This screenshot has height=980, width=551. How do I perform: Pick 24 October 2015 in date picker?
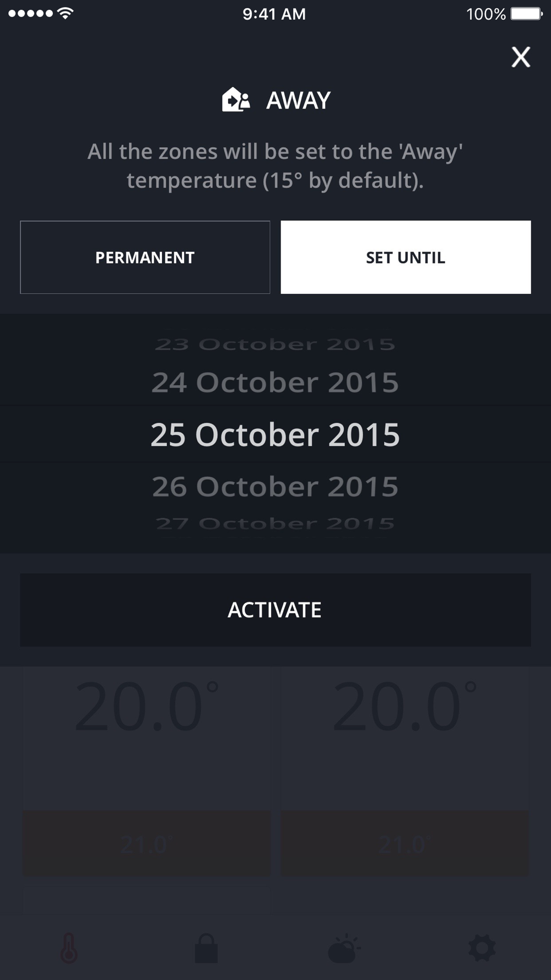pyautogui.click(x=275, y=382)
